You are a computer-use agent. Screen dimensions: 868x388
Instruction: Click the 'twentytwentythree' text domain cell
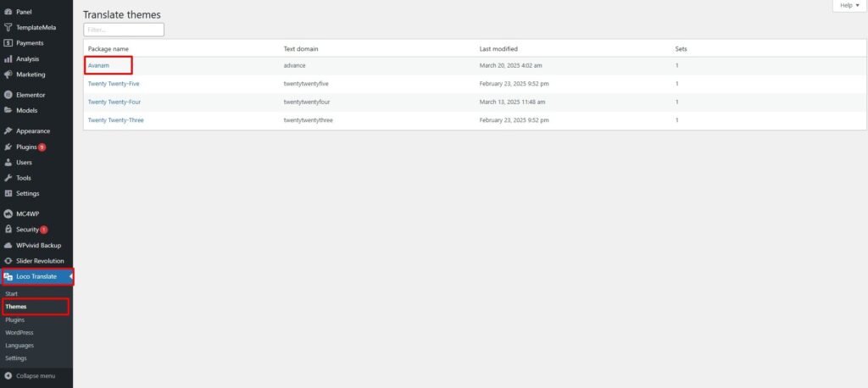point(309,119)
